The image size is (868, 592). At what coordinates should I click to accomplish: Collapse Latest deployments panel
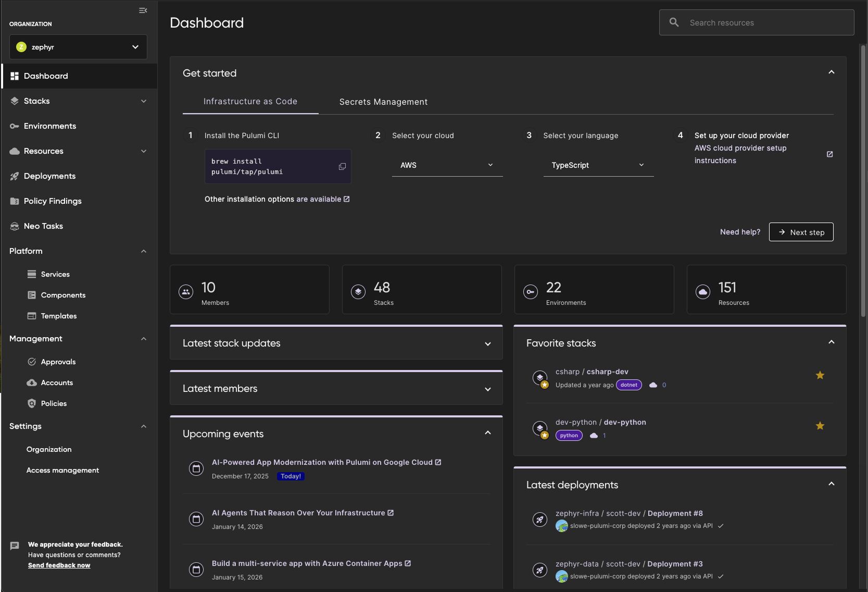(832, 484)
